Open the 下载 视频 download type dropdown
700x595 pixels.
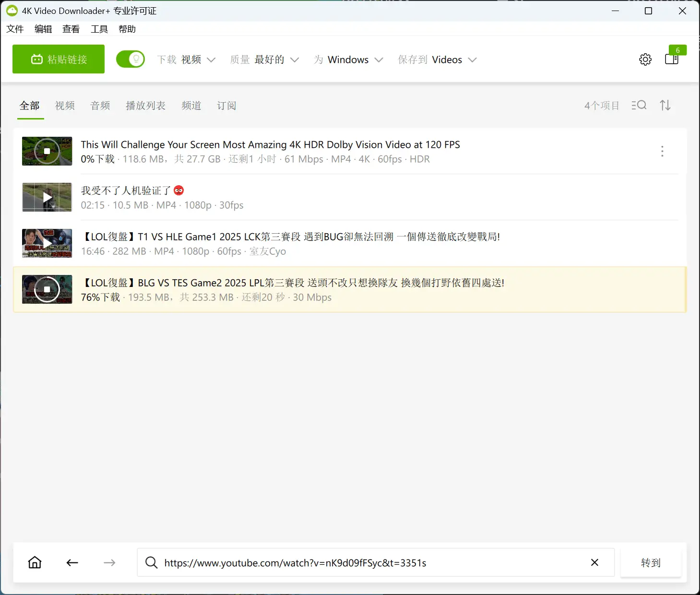pyautogui.click(x=186, y=59)
